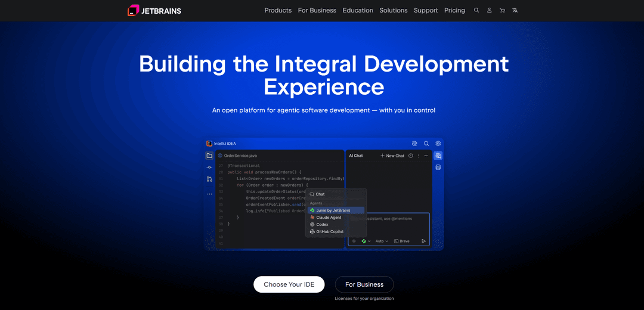The image size is (644, 310).
Task: Open the Solutions menu
Action: click(x=394, y=10)
